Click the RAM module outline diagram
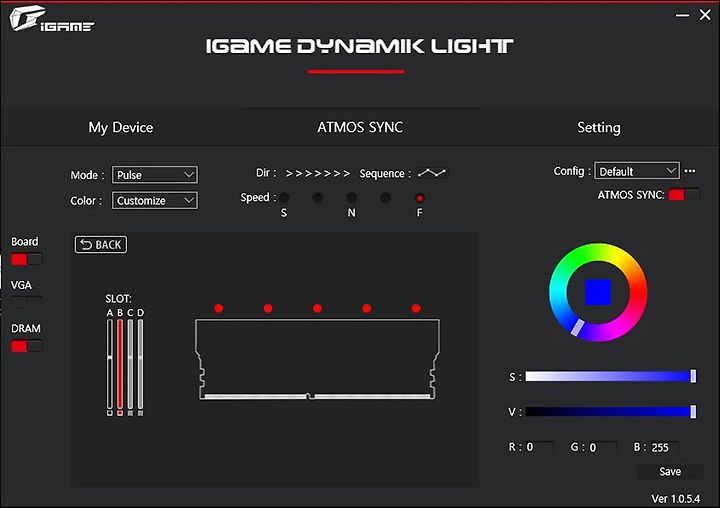The height and width of the screenshot is (508, 720). pos(317,359)
